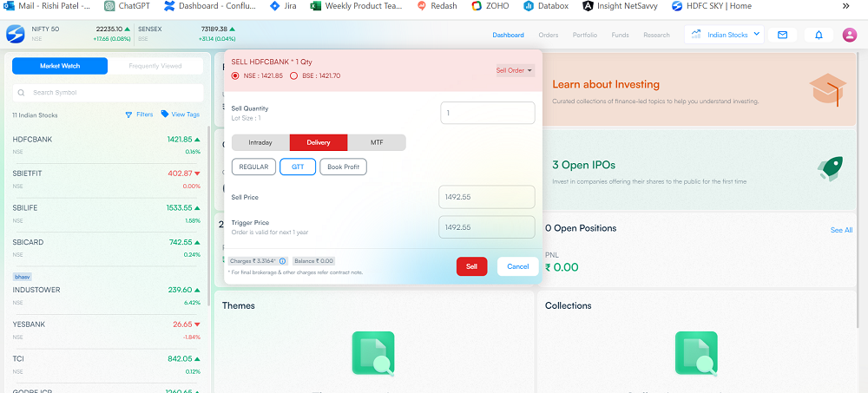Switch product type to Delivery
Viewport: 868px width, 393px height.
click(x=319, y=143)
